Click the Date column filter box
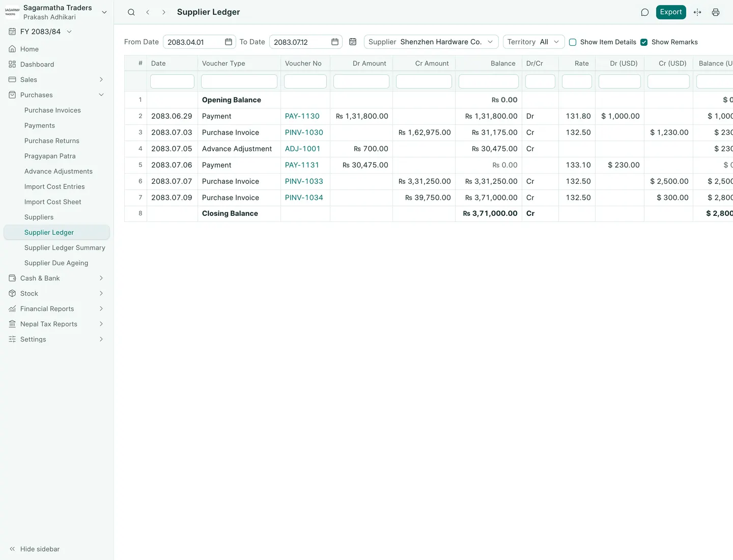The image size is (733, 560). point(172,81)
